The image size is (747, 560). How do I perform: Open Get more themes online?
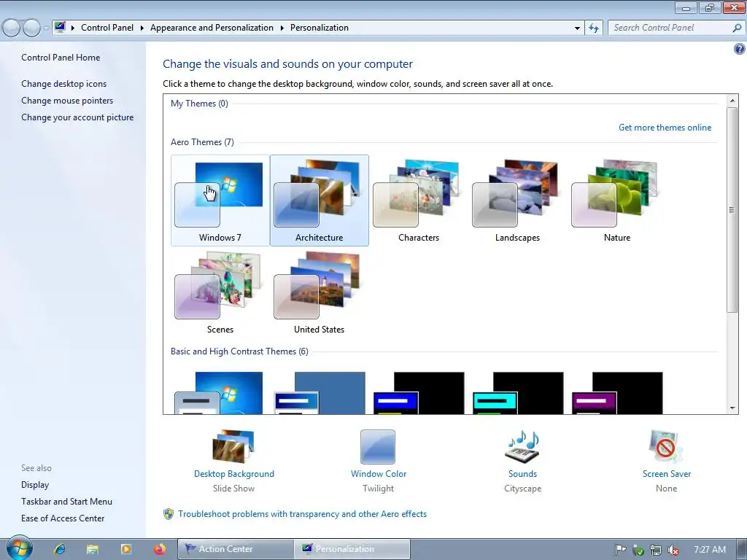click(x=665, y=128)
